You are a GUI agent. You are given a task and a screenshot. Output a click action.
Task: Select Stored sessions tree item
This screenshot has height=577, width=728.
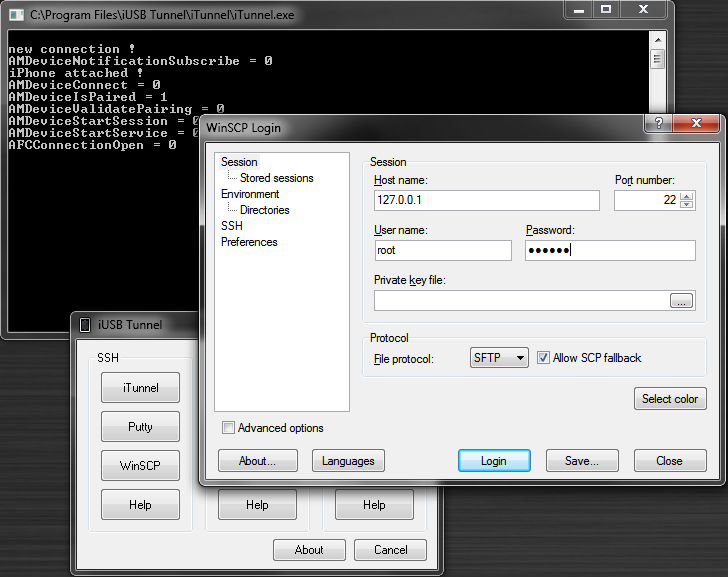(x=276, y=178)
